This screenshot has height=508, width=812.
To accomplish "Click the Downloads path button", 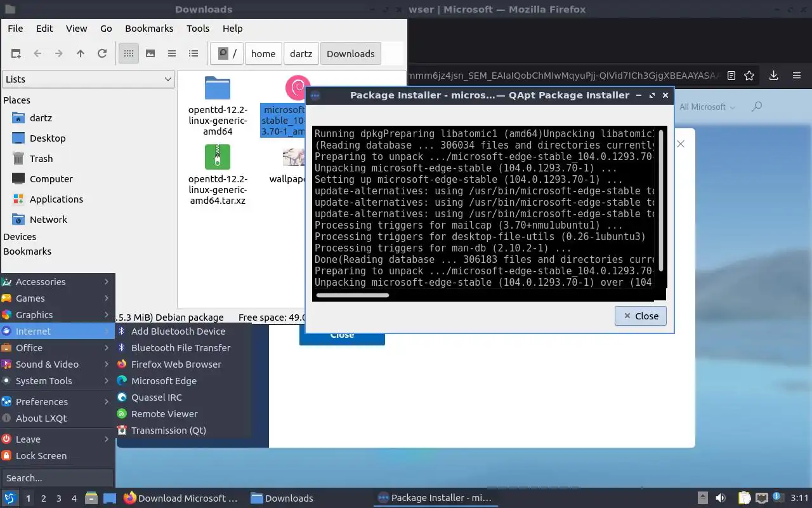I will click(351, 53).
